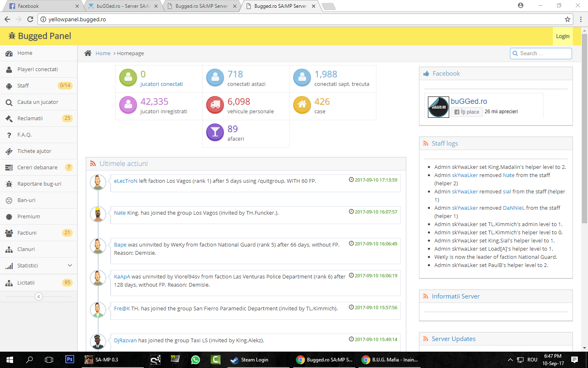
Task: Open the Home dashboard sidebar icon
Action: [x=9, y=53]
